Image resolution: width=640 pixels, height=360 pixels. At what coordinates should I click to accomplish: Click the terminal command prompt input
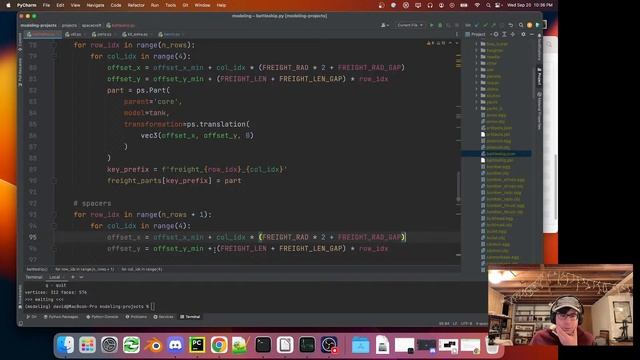[x=153, y=306]
